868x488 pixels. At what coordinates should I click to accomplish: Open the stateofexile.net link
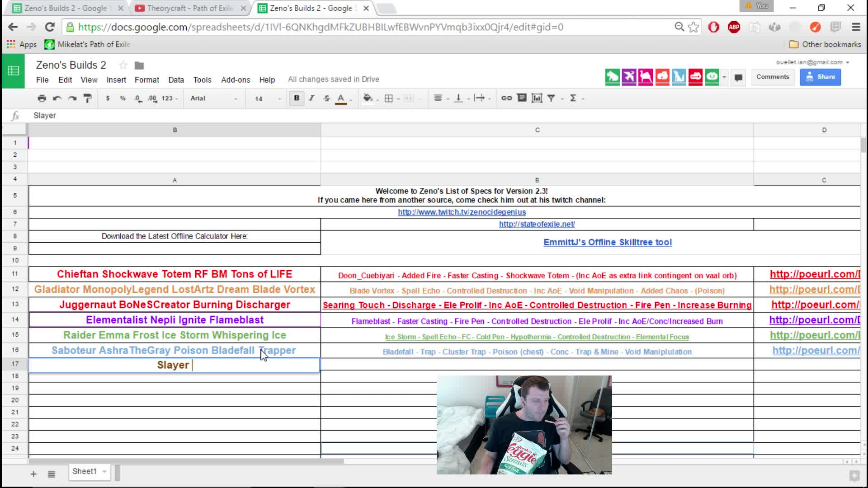point(537,224)
